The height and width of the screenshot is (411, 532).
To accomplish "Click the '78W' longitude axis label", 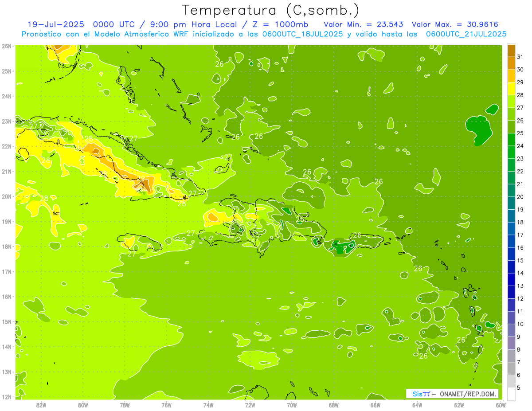I will click(125, 405).
